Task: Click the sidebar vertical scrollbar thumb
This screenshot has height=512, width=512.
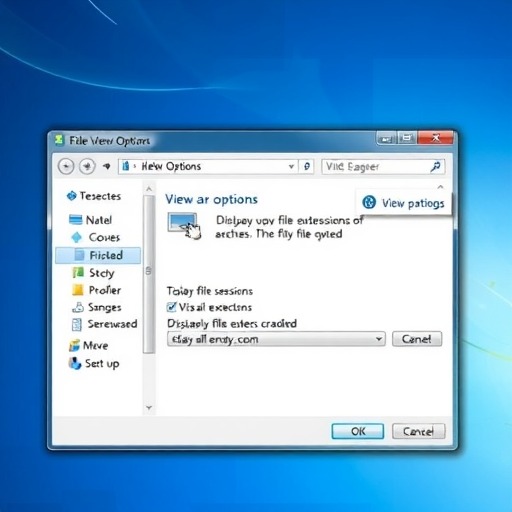Action: tap(149, 274)
